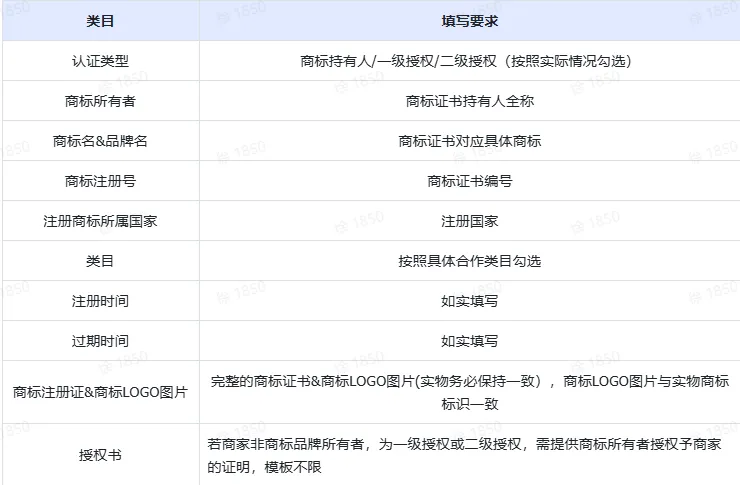
Task: Select the '类目' row cell below 注册商标所属国家
Action: [100, 261]
